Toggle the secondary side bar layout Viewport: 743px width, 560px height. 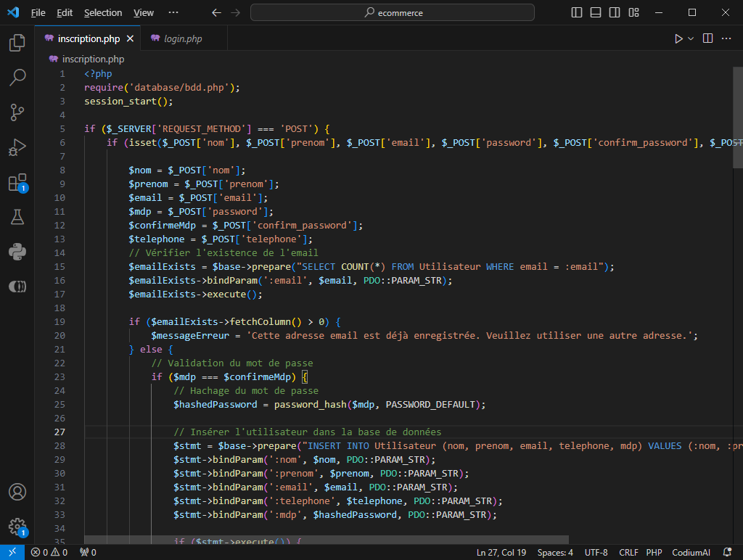615,12
